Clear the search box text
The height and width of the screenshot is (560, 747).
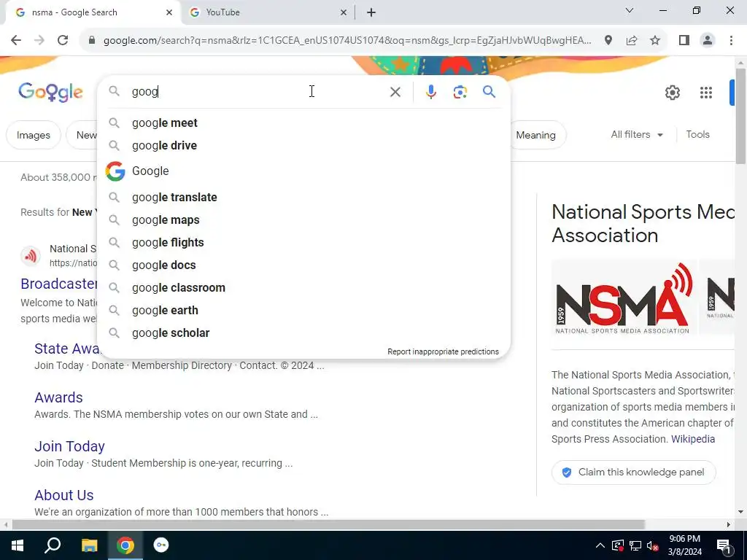[395, 91]
